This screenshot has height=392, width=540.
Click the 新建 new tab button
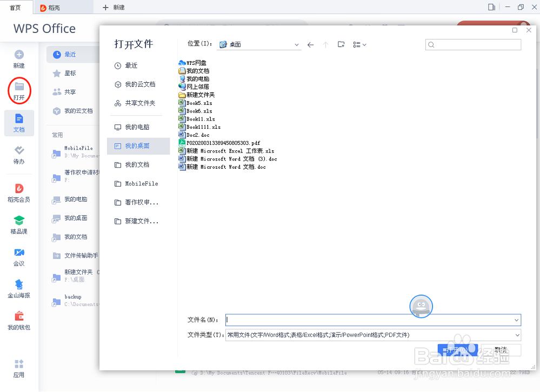[x=114, y=8]
